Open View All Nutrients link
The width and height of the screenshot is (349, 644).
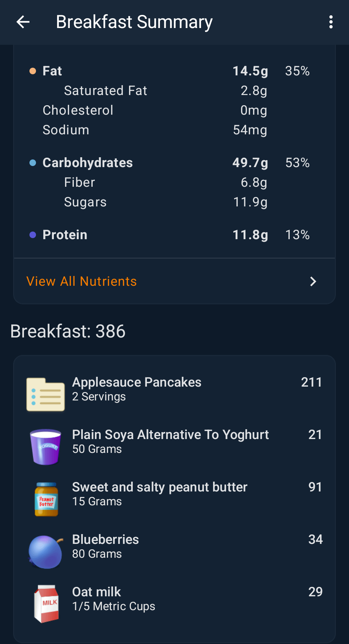click(x=82, y=281)
